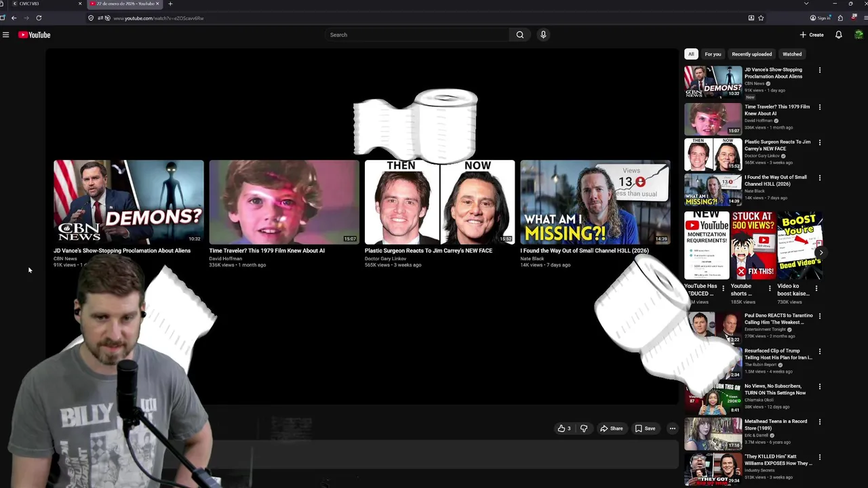Reload the current page
This screenshot has height=488, width=868.
39,18
